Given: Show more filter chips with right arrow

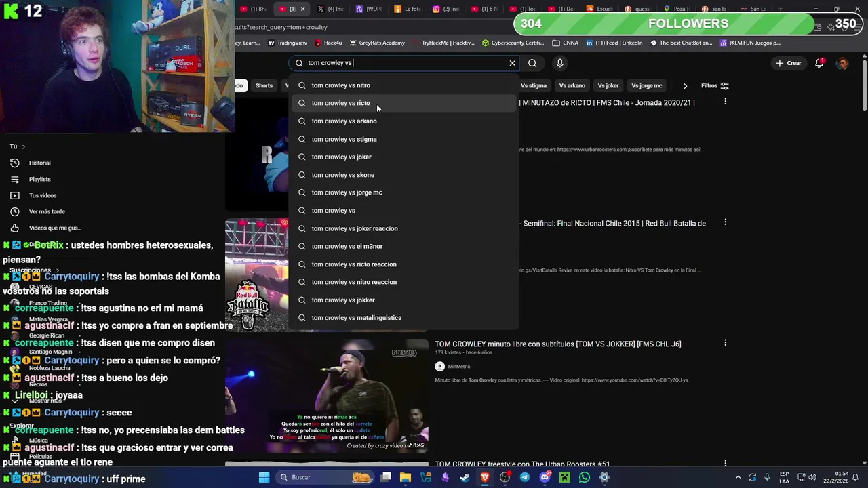Looking at the screenshot, I should [x=685, y=86].
